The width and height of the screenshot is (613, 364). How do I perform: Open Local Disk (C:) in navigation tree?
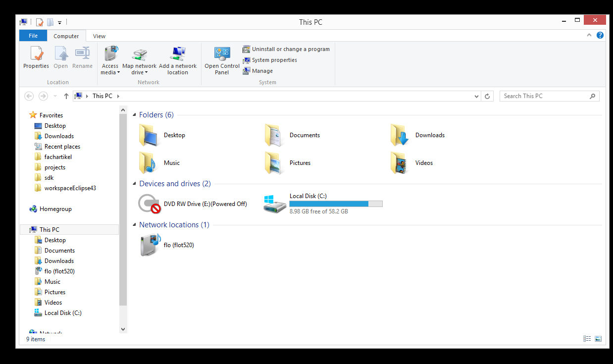coord(58,313)
